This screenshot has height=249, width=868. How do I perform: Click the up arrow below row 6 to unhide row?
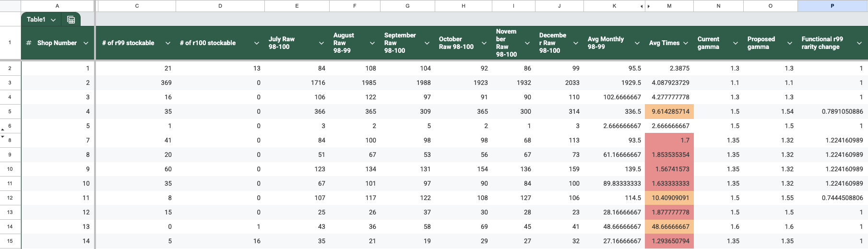click(x=3, y=130)
